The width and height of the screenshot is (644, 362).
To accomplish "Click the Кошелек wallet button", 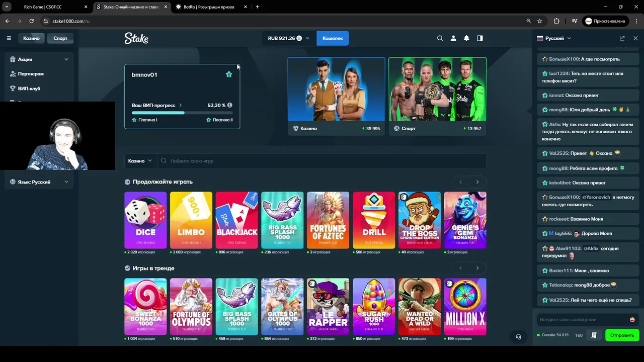I will pyautogui.click(x=333, y=38).
